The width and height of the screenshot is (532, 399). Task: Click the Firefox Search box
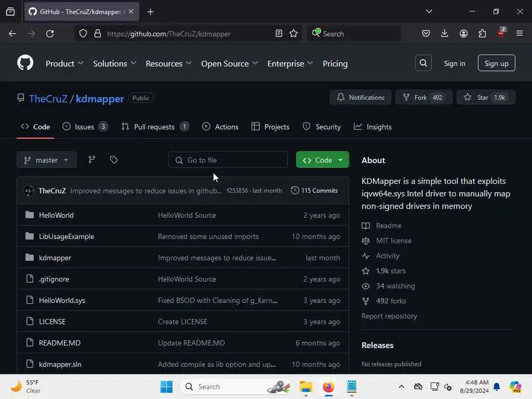(x=354, y=34)
